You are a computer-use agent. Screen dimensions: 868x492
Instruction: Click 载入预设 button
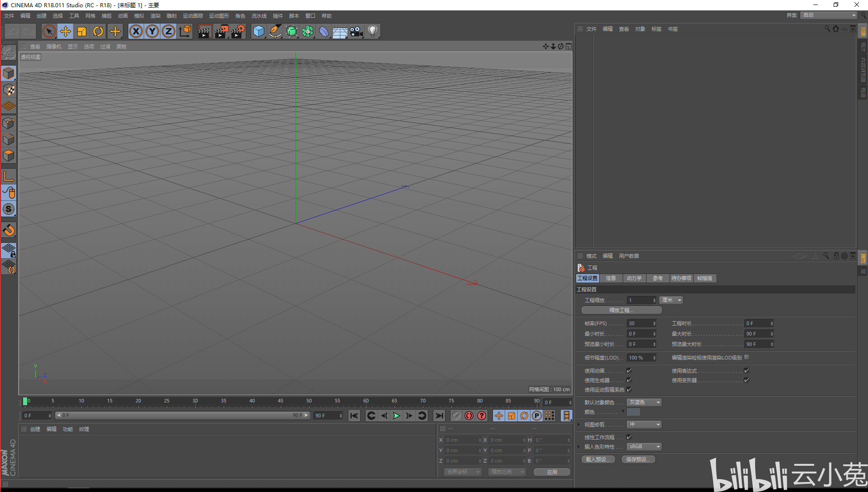[x=598, y=459]
